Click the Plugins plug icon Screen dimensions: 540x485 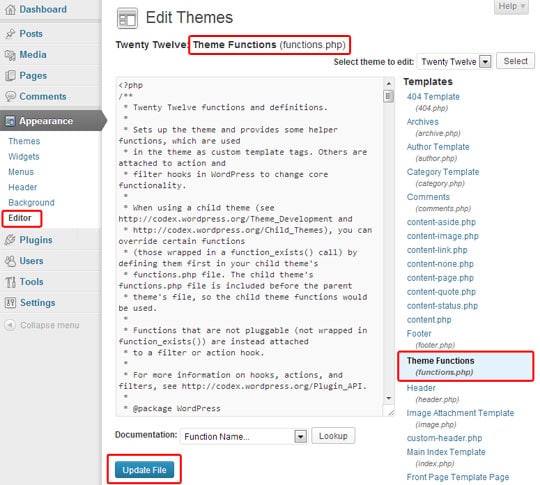coord(10,240)
